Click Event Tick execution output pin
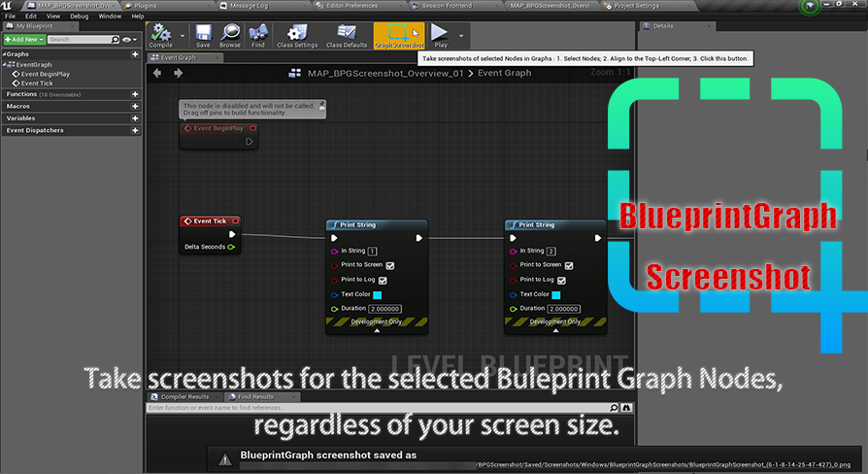The height and width of the screenshot is (474, 868). tap(232, 234)
